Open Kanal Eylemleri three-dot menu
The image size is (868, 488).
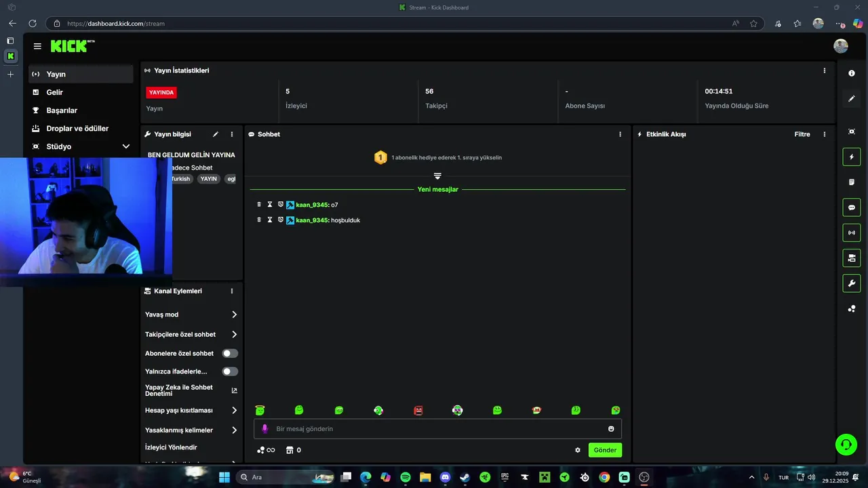pyautogui.click(x=232, y=291)
